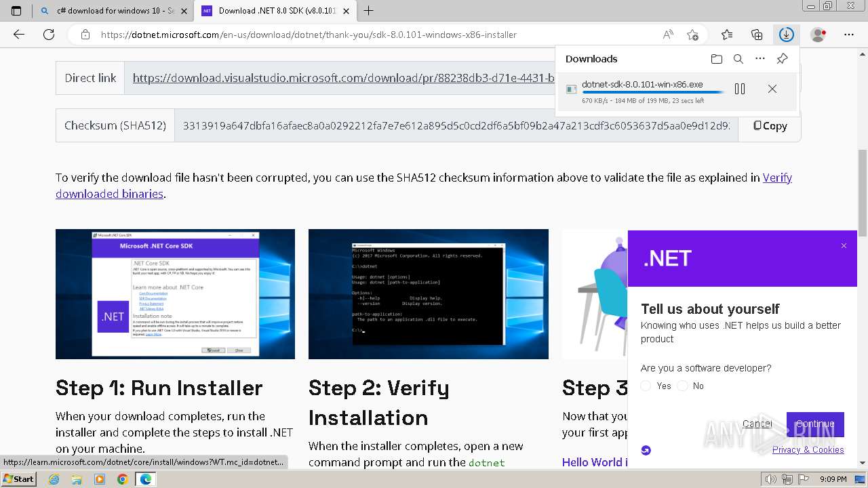Click the Step 2: Verify Installation heading

pyautogui.click(x=378, y=403)
